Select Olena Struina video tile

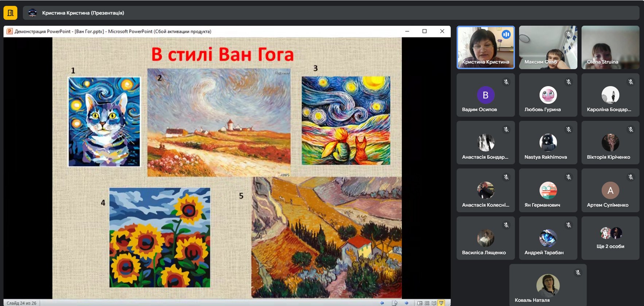610,47
